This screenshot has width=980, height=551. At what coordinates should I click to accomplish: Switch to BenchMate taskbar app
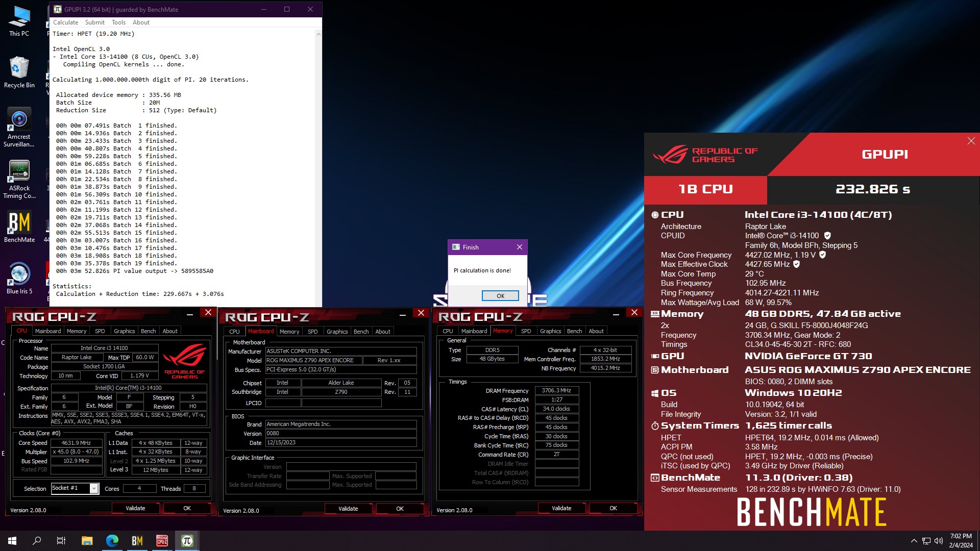[x=137, y=541]
